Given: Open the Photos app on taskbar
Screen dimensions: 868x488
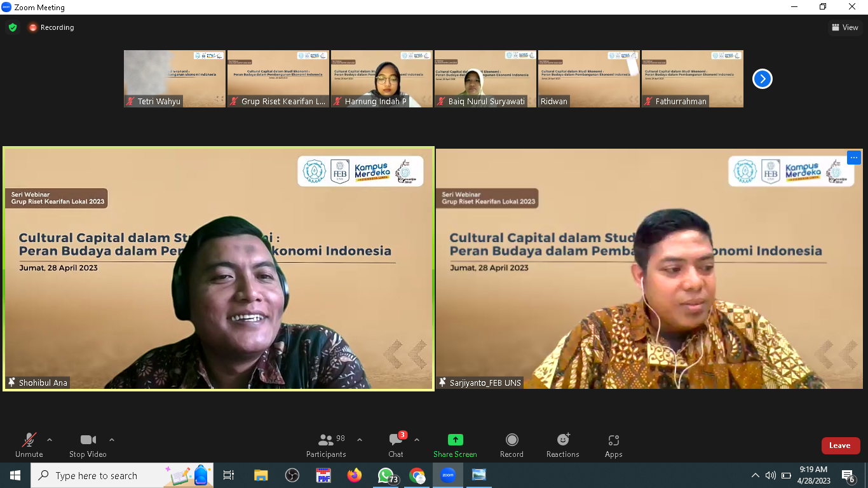Looking at the screenshot, I should (479, 475).
